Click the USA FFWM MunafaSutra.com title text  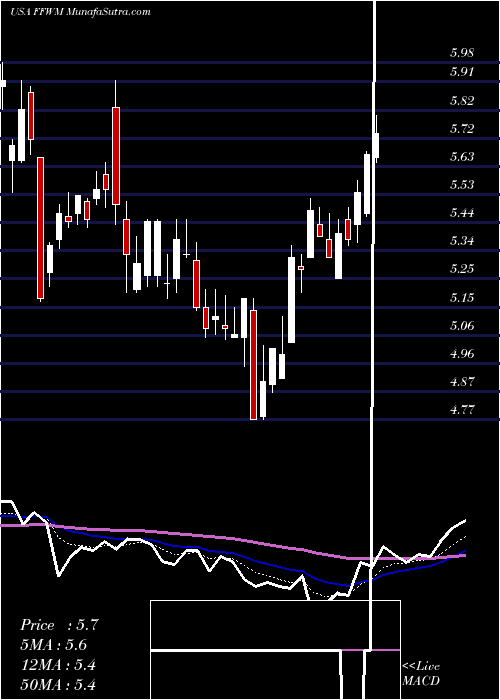[80, 12]
